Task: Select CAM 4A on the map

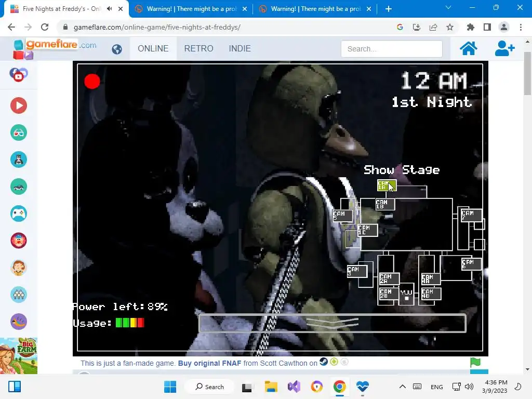Action: tap(431, 279)
